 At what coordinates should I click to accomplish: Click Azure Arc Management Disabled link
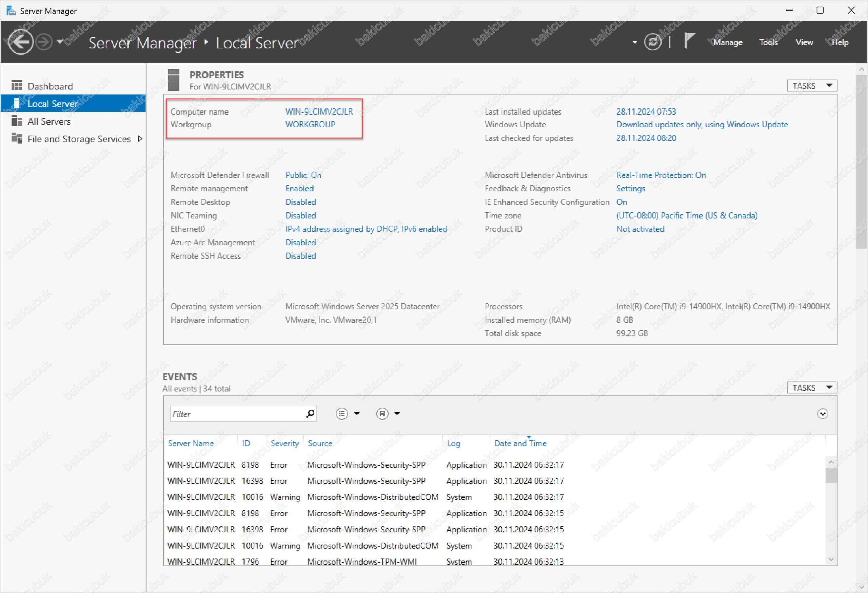[x=300, y=242]
